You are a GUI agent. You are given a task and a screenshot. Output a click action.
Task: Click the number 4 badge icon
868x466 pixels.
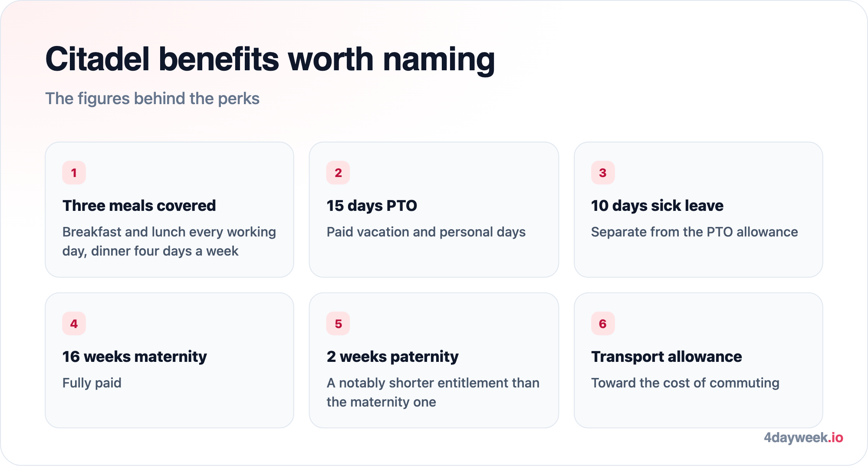pos(74,324)
